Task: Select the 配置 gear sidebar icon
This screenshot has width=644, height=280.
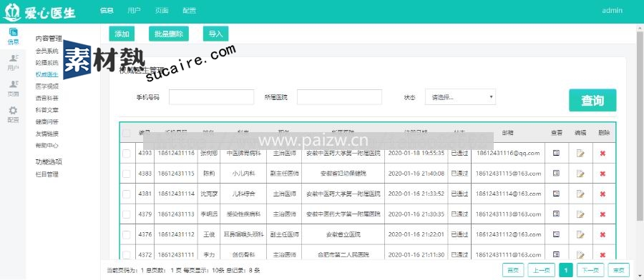Action: (x=13, y=115)
